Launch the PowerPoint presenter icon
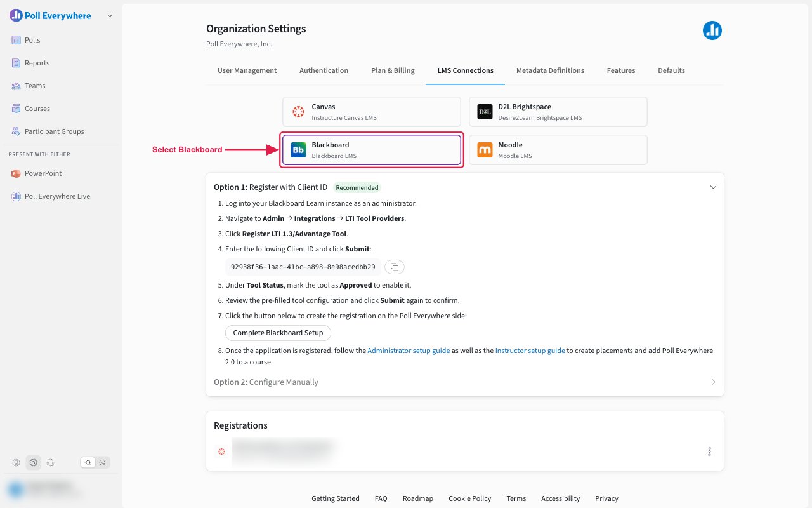Screen dimensions: 812x508 (x=16, y=173)
